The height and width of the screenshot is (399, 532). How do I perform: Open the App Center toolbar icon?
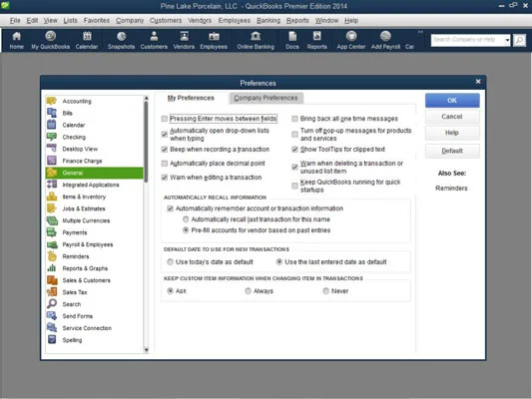point(350,40)
